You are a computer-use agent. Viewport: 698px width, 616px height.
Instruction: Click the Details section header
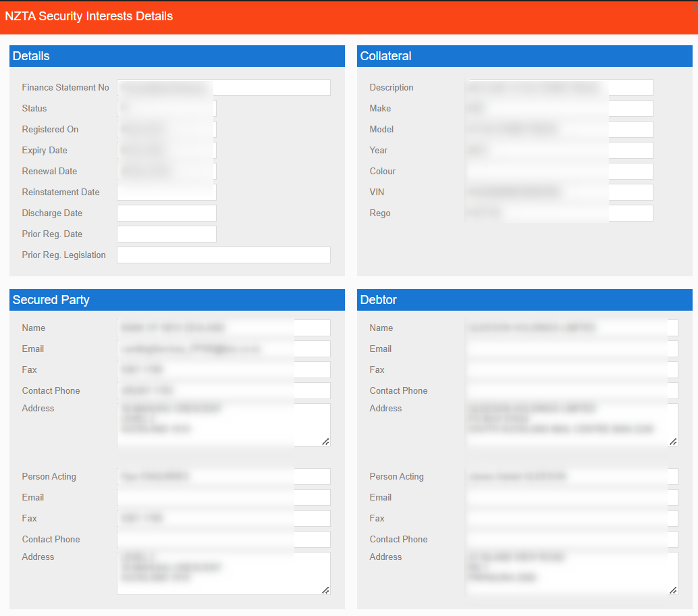click(177, 56)
